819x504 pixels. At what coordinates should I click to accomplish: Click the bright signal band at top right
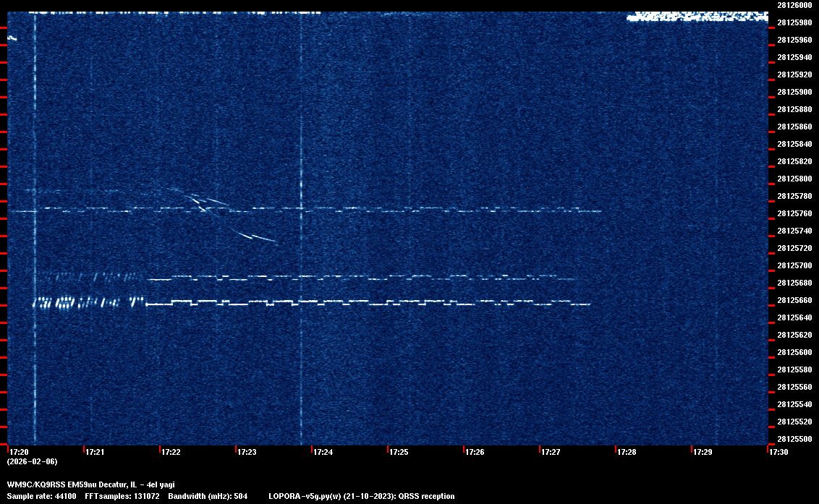tap(696, 17)
